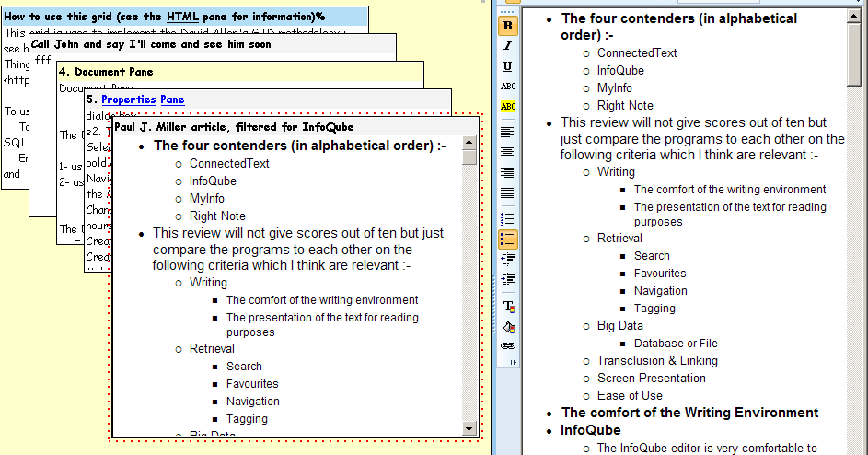Click 'Database or File' in HTML pane
This screenshot has height=455, width=868.
click(676, 344)
